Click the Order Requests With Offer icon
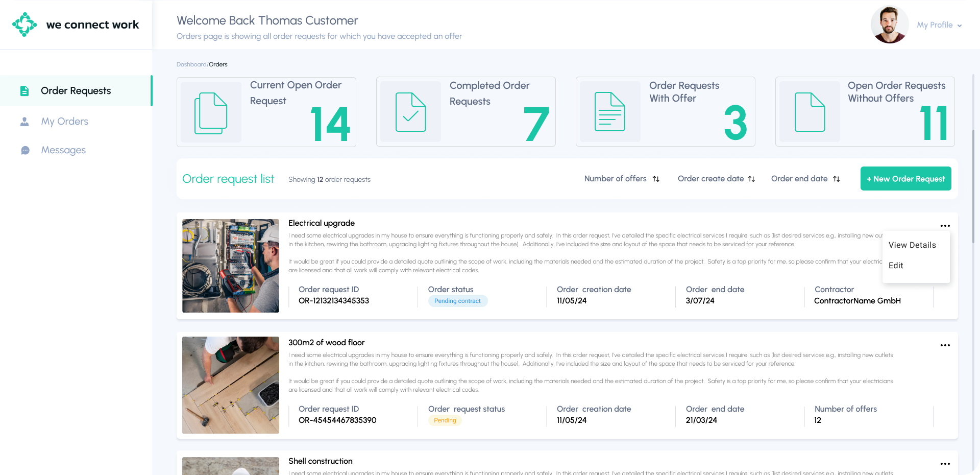 click(x=609, y=112)
